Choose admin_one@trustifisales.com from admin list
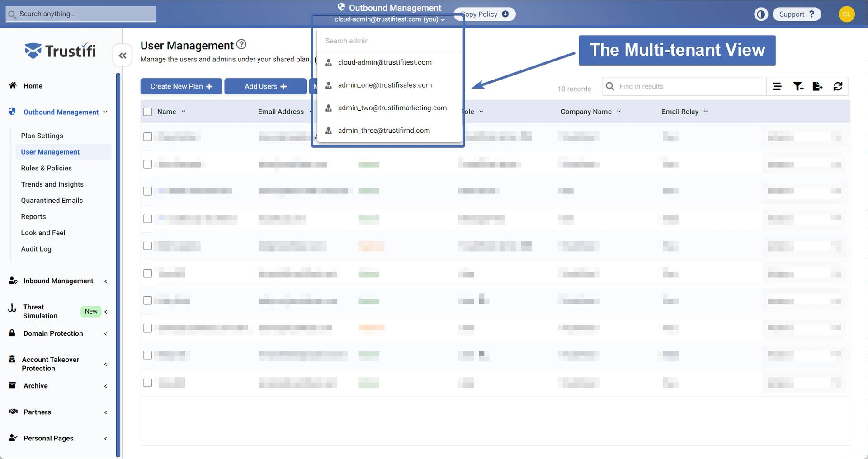The height and width of the screenshot is (459, 868). point(385,85)
